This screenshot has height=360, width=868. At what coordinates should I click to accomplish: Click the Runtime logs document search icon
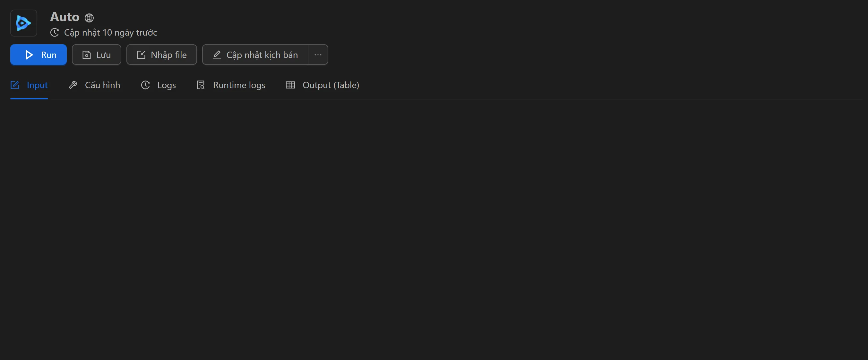[201, 85]
